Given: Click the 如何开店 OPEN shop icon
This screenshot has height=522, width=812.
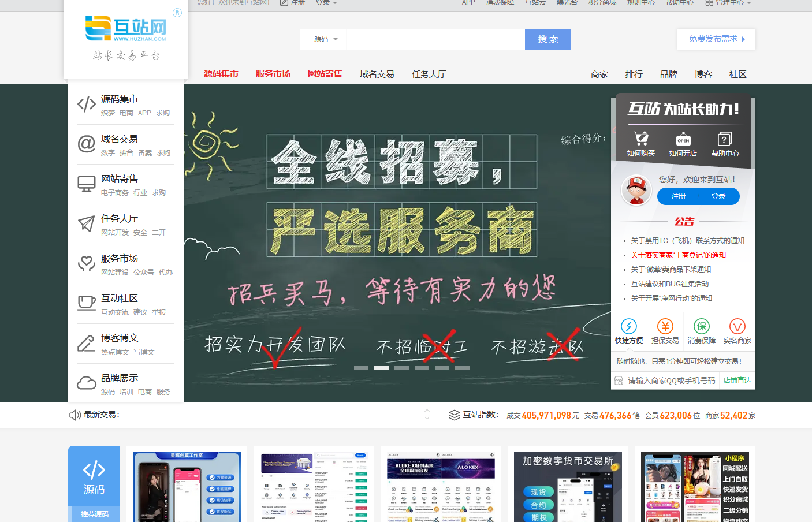Looking at the screenshot, I should 683,139.
